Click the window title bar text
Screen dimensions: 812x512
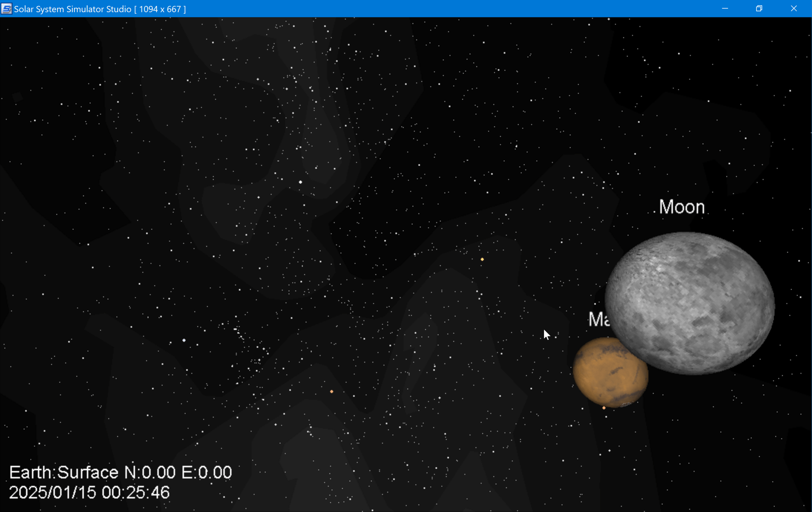pos(72,9)
